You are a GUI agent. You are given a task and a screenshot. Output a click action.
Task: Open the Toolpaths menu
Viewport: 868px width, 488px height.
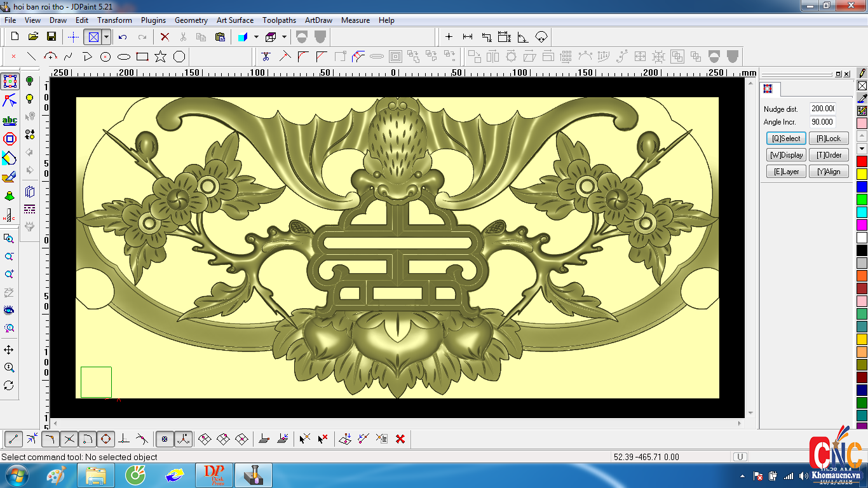280,20
